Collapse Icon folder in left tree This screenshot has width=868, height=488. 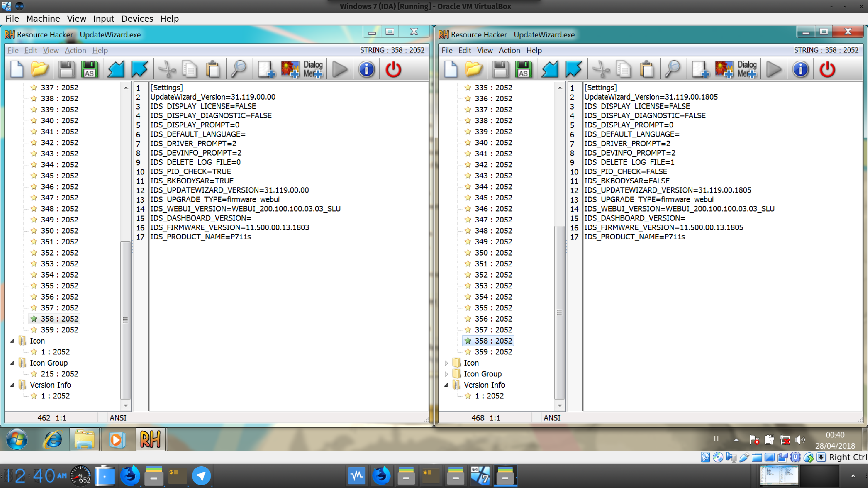[12, 341]
